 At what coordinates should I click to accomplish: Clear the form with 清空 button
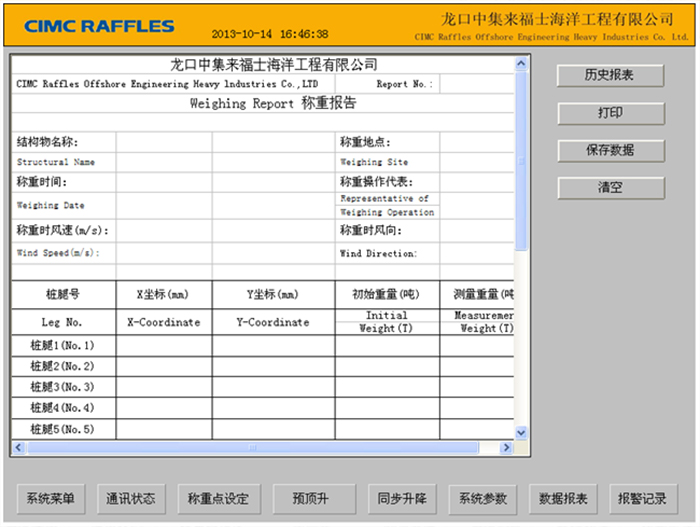coord(611,188)
